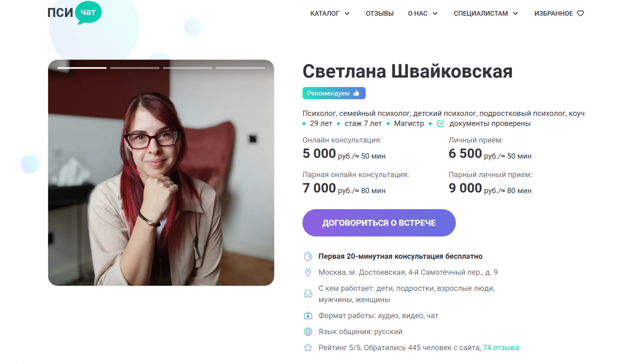Click the thumbs-up icon in the Рекомендуем badge
The image size is (621, 364).
click(x=356, y=93)
